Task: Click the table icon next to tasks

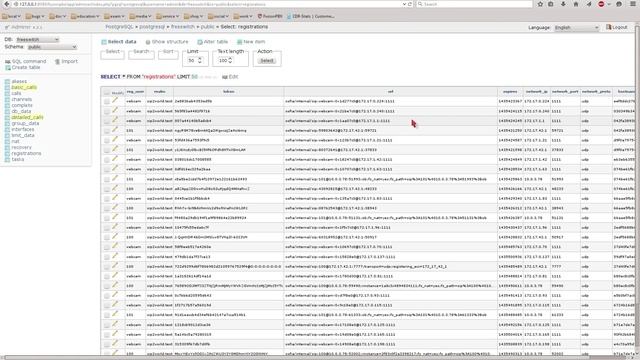Action: (x=7, y=160)
